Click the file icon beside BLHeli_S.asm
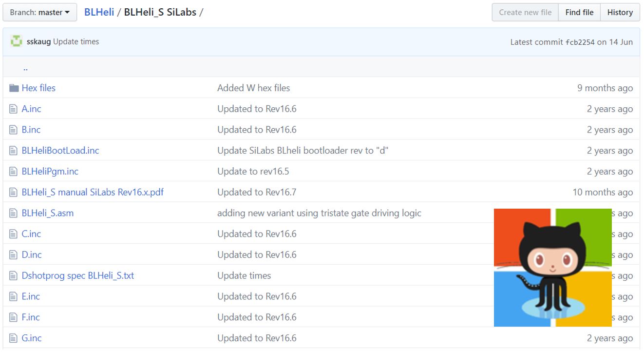The height and width of the screenshot is (352, 644). [x=14, y=213]
